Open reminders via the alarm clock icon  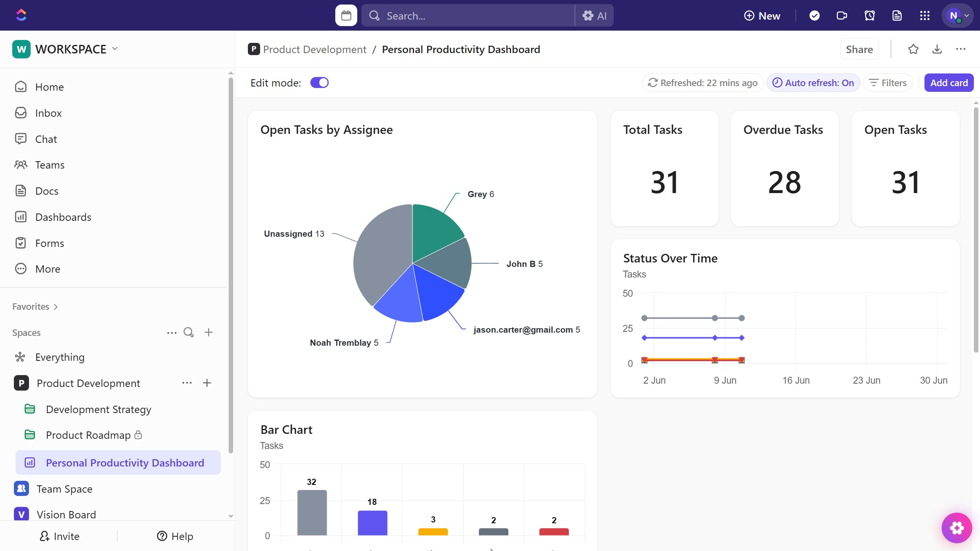coord(869,15)
